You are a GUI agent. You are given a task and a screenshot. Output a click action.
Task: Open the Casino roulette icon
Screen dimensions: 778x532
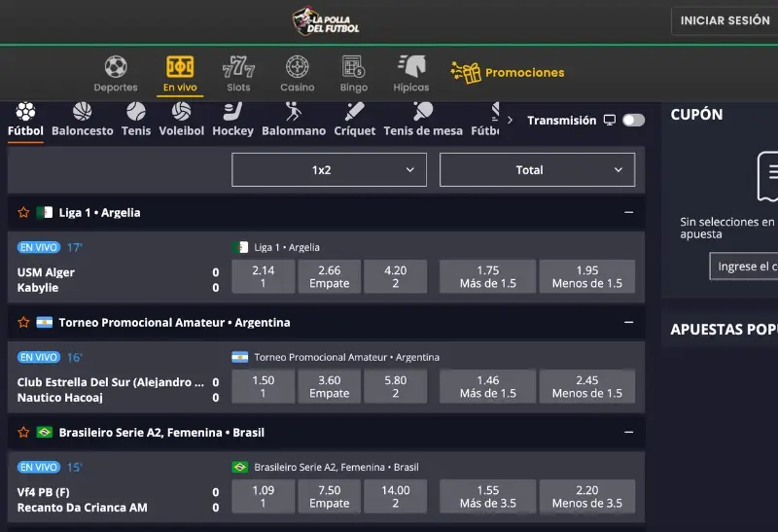[x=298, y=66]
